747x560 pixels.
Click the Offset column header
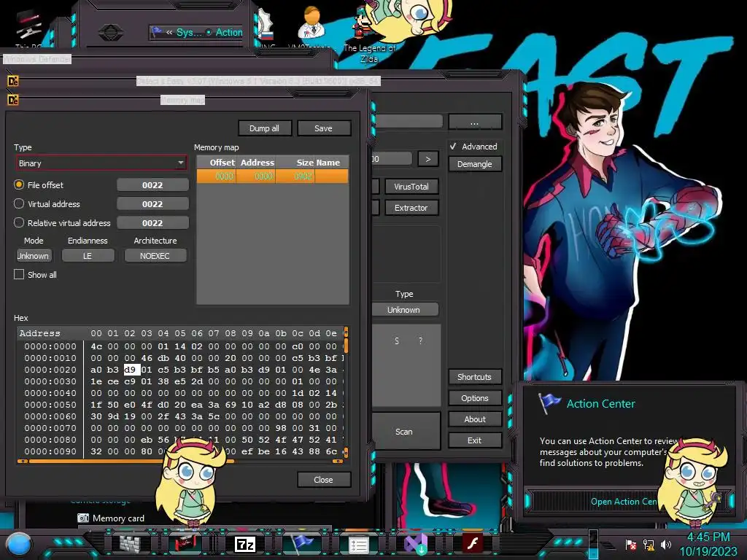tap(217, 163)
